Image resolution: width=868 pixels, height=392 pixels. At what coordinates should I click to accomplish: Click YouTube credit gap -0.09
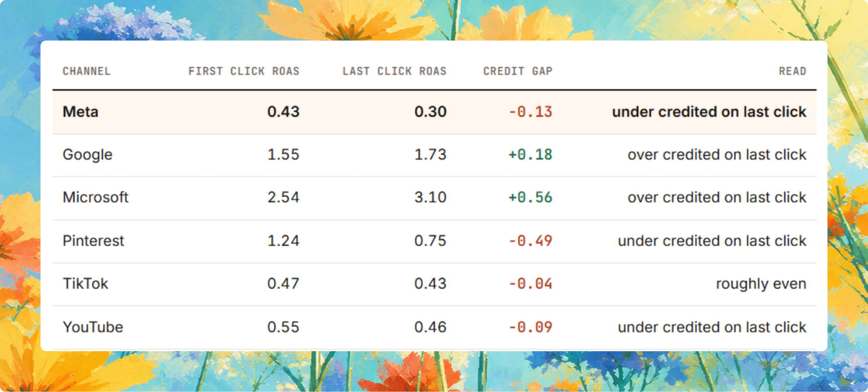click(531, 327)
